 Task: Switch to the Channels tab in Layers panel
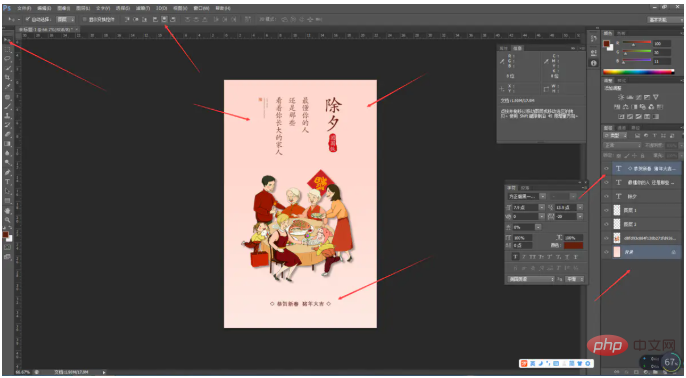[x=621, y=128]
